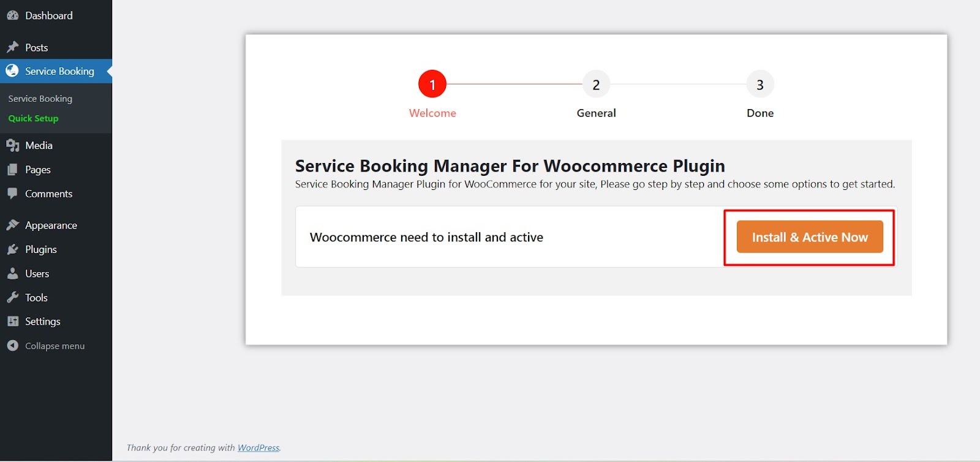Click the Comments speech bubble icon
Screen dimensions: 980x462
tap(12, 194)
